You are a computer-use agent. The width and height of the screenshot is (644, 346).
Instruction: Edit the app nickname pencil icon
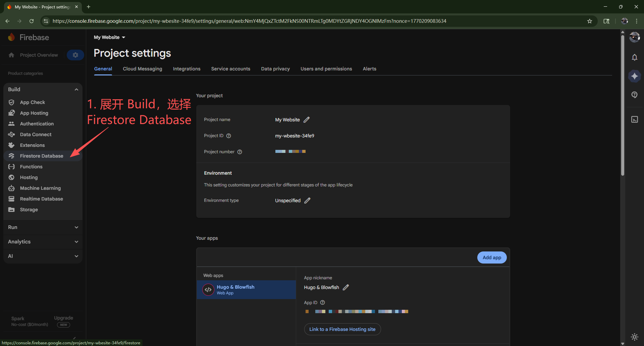click(x=346, y=287)
